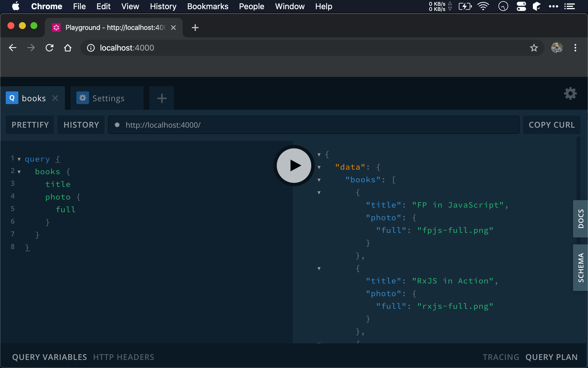Open the Bookmarks menu

[208, 6]
